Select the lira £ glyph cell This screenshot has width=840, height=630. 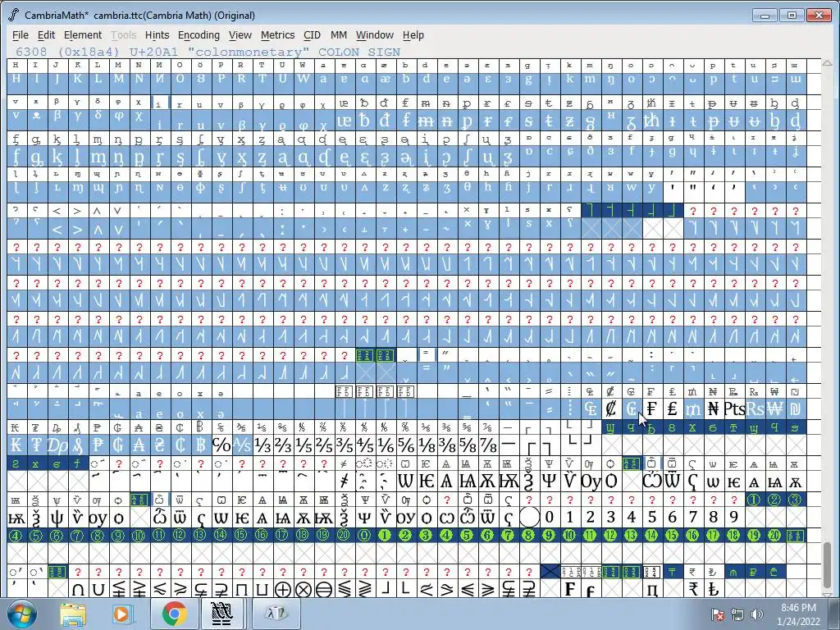(672, 409)
